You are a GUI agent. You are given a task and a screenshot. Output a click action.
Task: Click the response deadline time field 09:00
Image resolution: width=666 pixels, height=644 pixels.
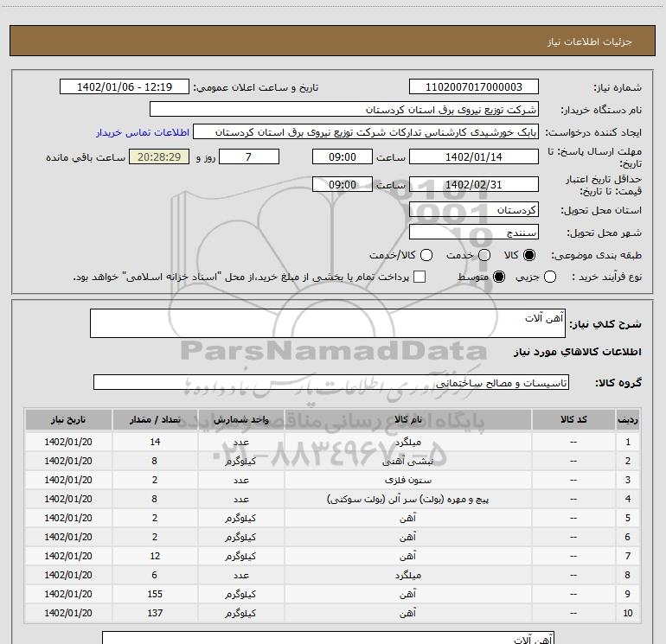click(343, 157)
